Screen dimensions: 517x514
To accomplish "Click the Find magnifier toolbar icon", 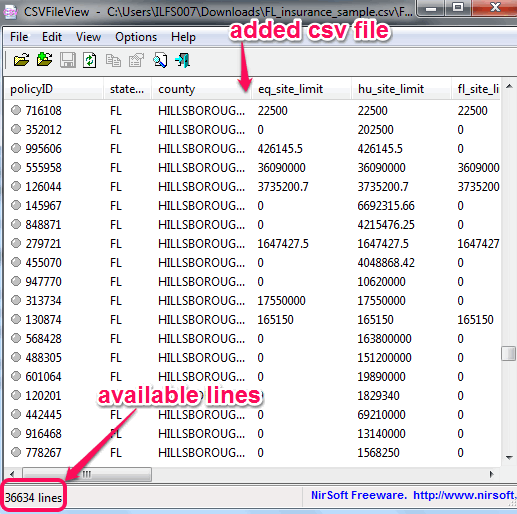I will (160, 61).
